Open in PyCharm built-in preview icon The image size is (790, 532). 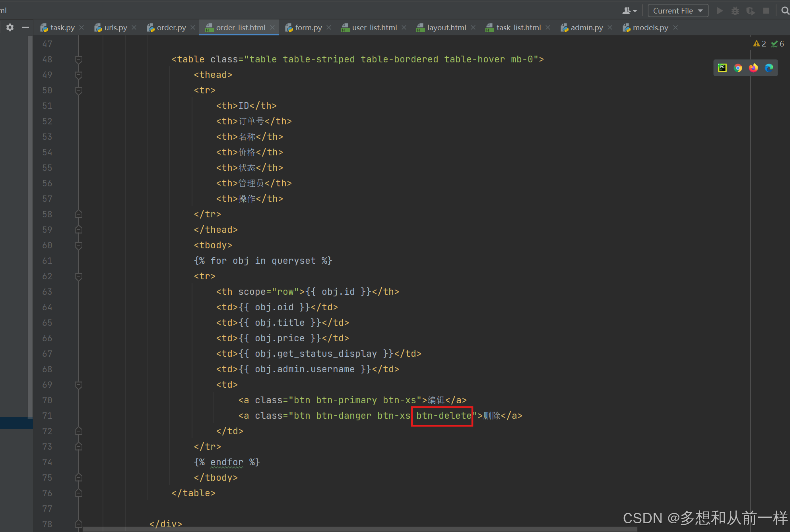click(722, 68)
